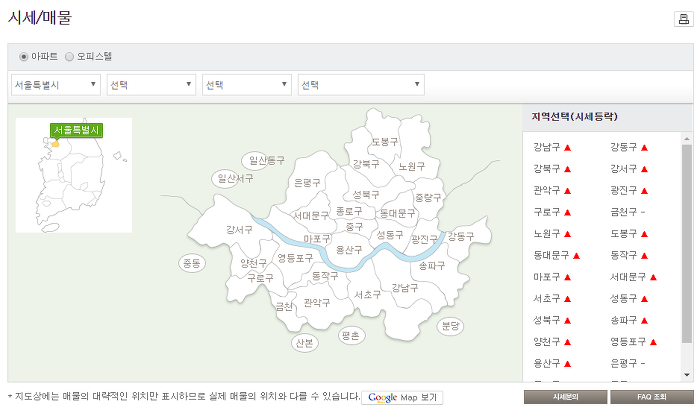Click the 평촌 bubble on map
Image resolution: width=700 pixels, height=419 pixels.
351,336
